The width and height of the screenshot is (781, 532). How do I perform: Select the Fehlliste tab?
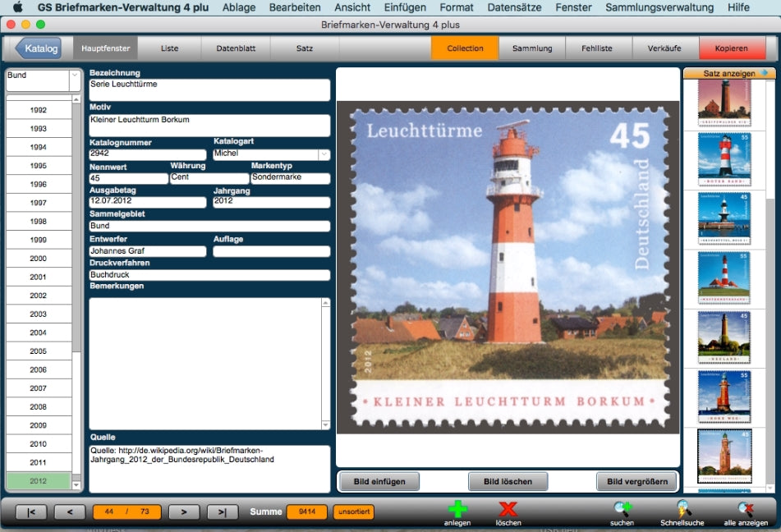coord(599,48)
